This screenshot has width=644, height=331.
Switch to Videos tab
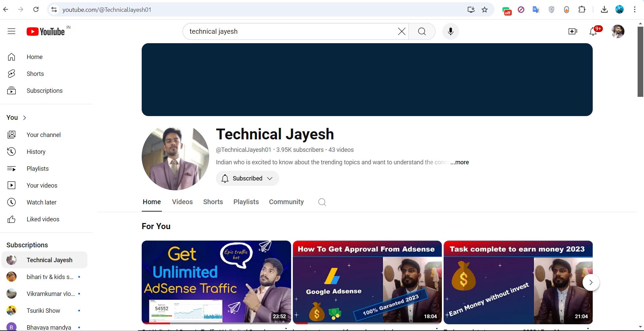point(183,202)
